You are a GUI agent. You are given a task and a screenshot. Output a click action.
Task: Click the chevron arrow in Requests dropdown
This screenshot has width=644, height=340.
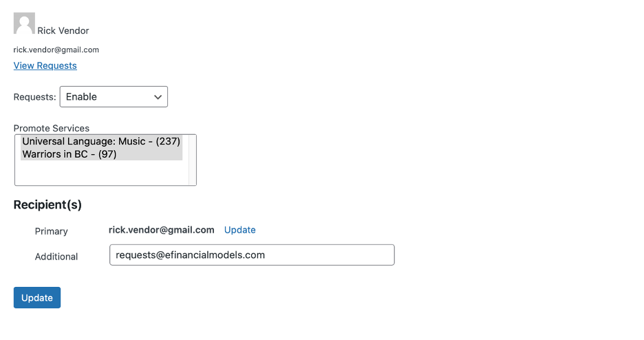(158, 97)
